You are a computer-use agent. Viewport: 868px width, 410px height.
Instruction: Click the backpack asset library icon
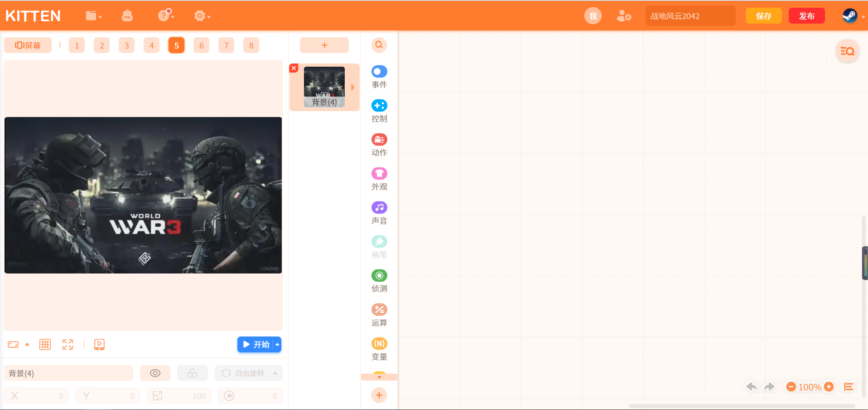[127, 16]
